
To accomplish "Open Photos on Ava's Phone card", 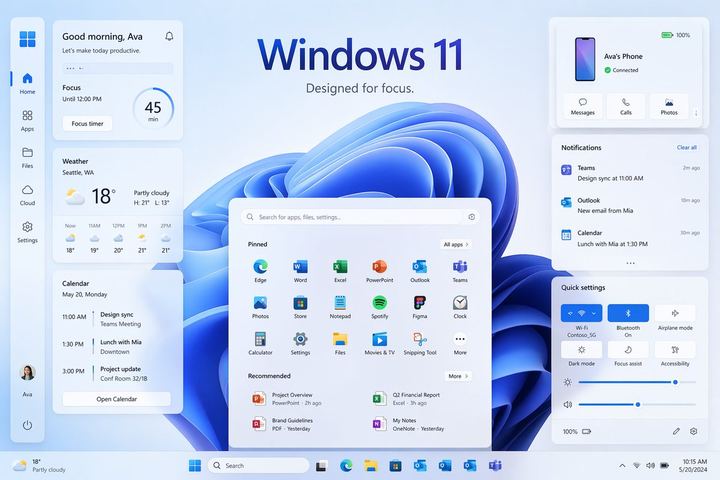I will [x=669, y=106].
